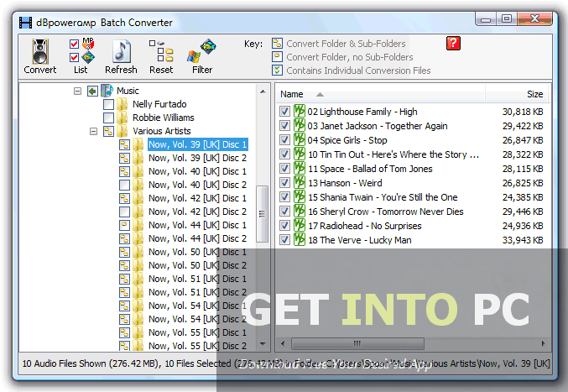Click the Refresh music note icon
568x392 pixels.
coord(122,51)
